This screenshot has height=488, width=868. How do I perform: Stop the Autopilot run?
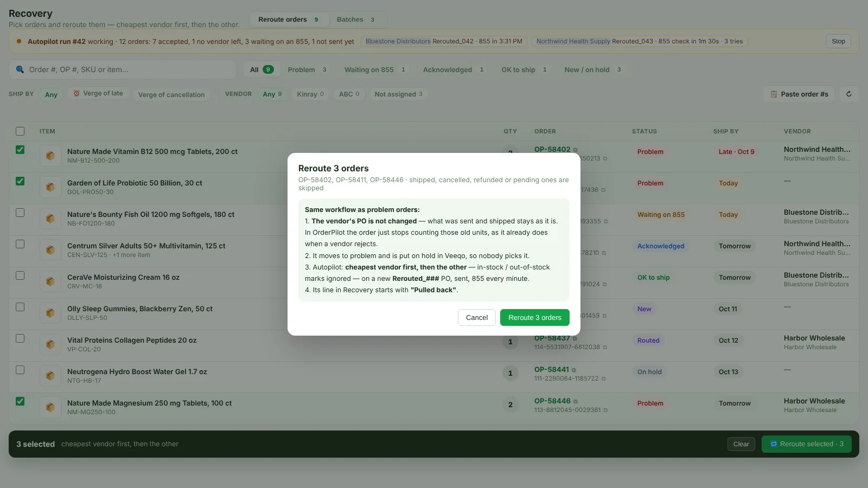click(838, 41)
